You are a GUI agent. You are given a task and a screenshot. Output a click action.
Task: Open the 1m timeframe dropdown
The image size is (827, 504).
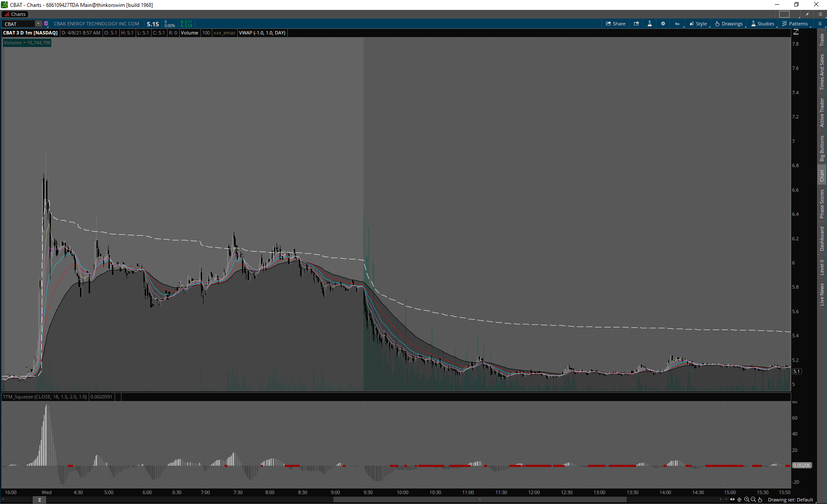click(677, 24)
